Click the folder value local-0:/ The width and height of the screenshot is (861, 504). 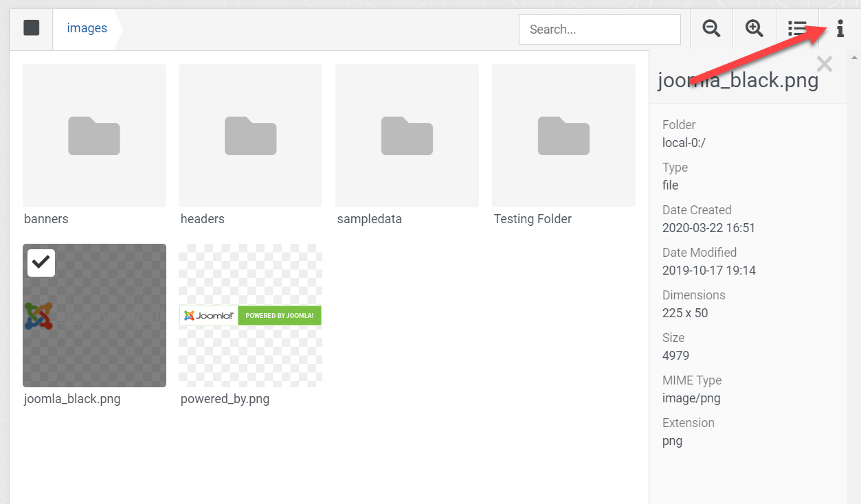click(684, 143)
